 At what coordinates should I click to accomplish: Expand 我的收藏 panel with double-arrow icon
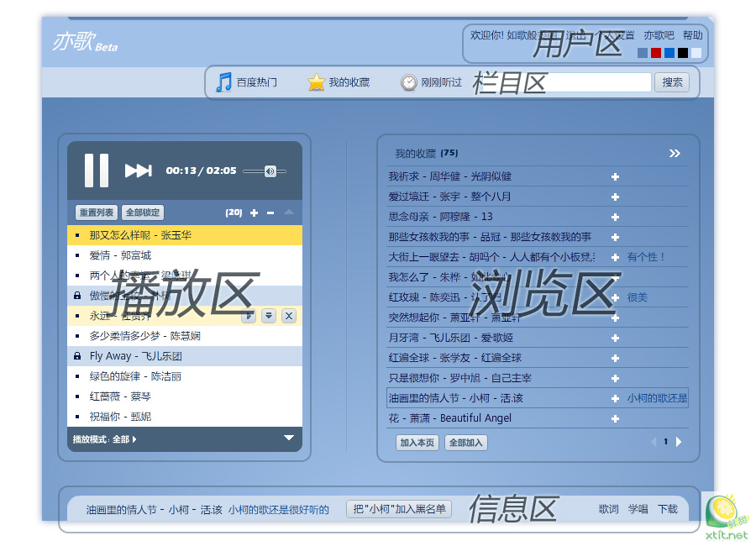point(675,154)
